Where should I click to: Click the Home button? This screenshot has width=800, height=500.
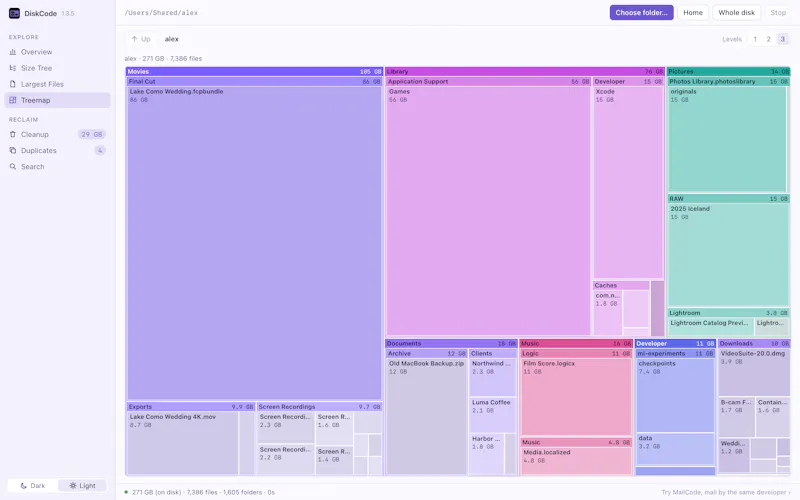[693, 13]
